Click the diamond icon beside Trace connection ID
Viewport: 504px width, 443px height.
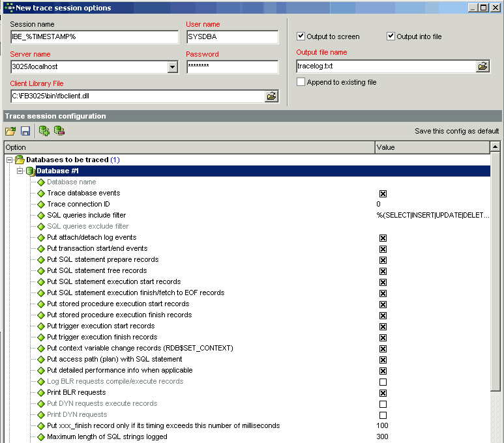pos(41,205)
